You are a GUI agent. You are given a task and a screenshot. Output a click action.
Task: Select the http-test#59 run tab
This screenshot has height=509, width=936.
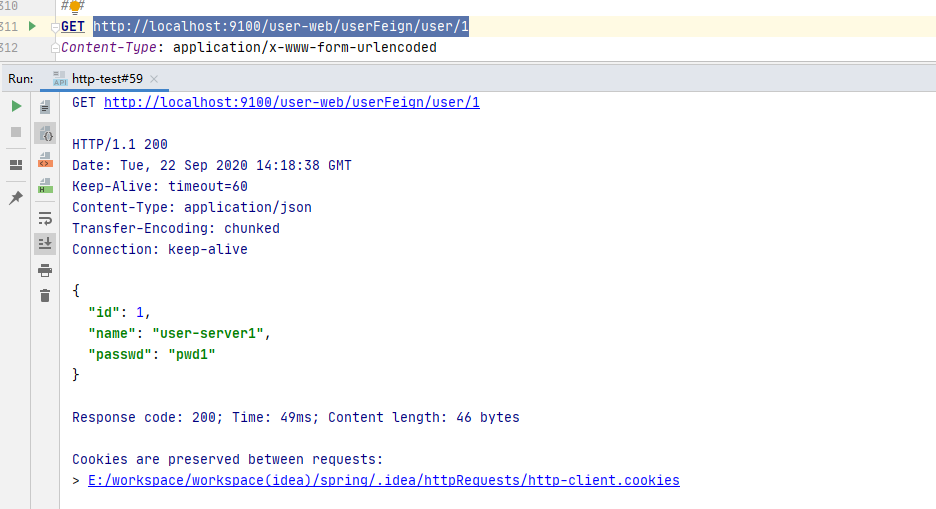103,78
